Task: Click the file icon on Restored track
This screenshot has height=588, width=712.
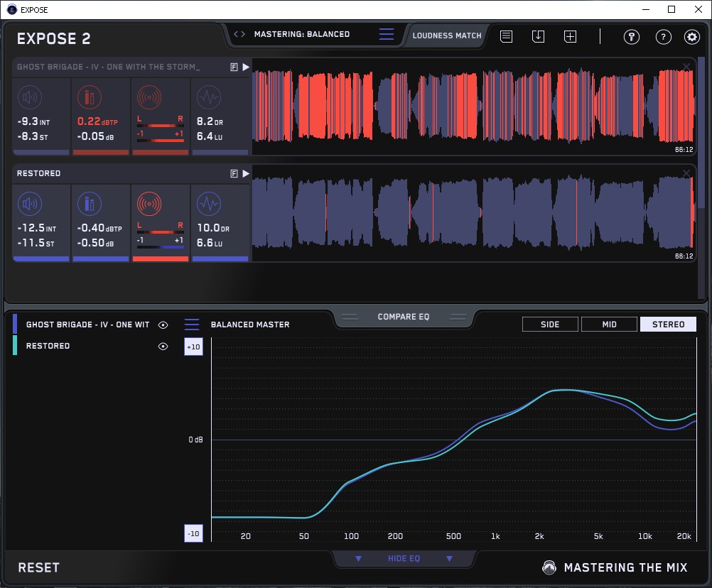Action: point(234,173)
